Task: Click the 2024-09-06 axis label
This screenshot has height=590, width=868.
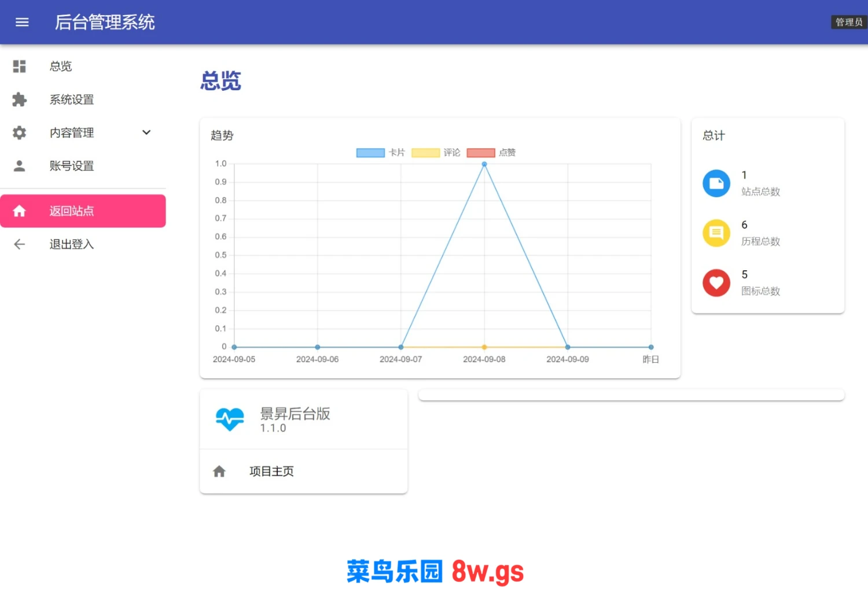Action: tap(317, 359)
